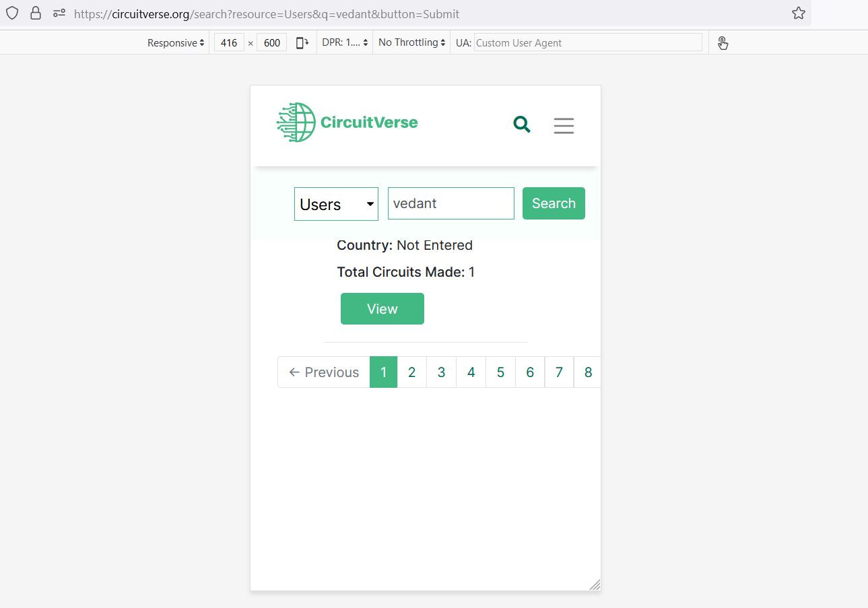Open the DPR dropdown

click(x=345, y=42)
